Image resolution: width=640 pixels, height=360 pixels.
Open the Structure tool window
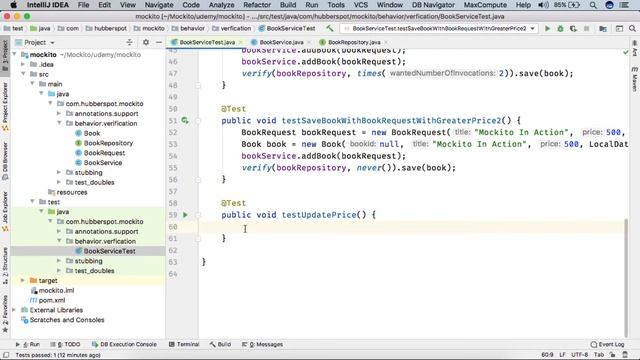pyautogui.click(x=5, y=265)
